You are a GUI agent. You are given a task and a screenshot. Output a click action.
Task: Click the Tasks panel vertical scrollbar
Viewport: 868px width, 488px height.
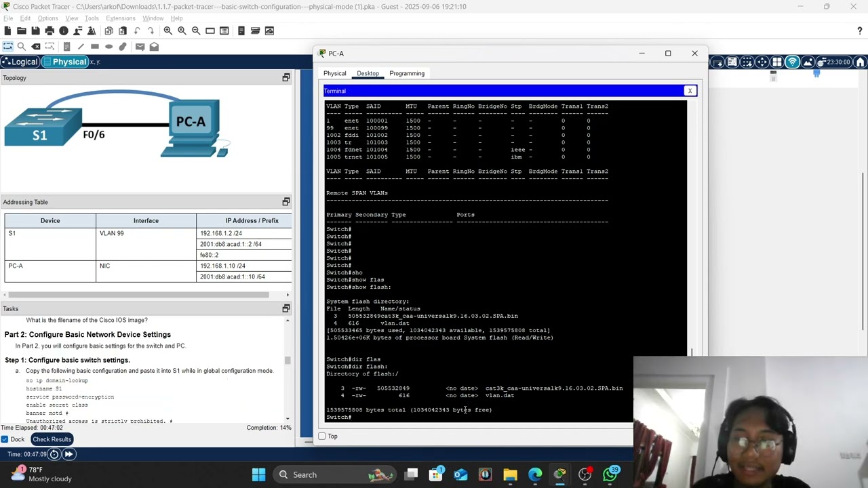[288, 361]
